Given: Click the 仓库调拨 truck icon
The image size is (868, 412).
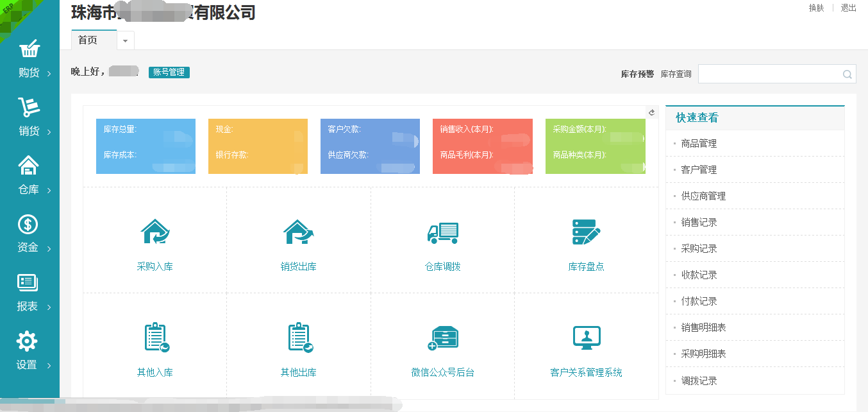Looking at the screenshot, I should coord(442,232).
